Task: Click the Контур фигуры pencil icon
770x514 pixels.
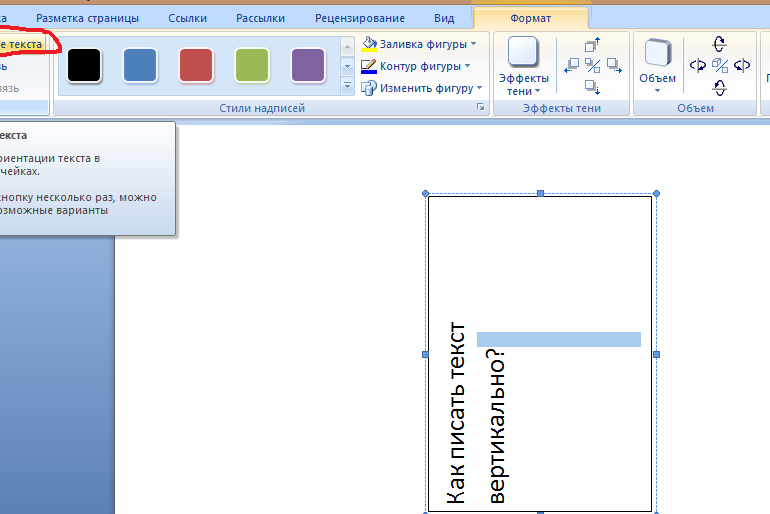Action: 369,66
